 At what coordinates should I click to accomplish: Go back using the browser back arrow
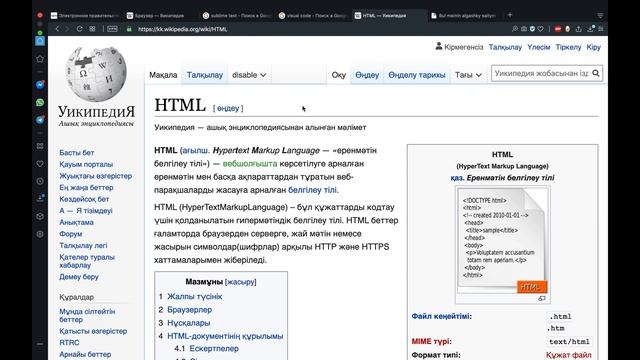pos(57,29)
